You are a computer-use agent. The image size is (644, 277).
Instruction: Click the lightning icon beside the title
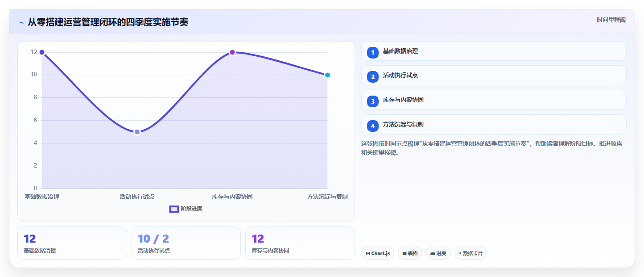pyautogui.click(x=21, y=22)
